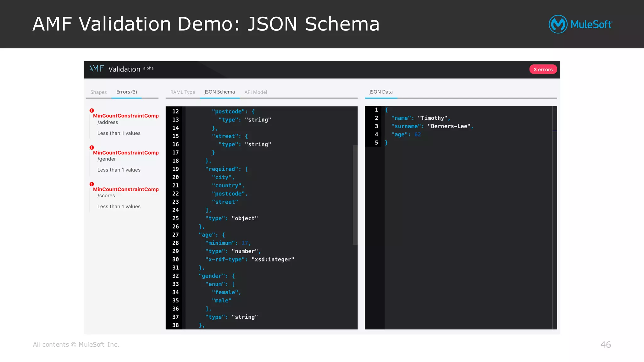Click the "required": [ line in schema
The height and width of the screenshot is (362, 644).
(226, 169)
